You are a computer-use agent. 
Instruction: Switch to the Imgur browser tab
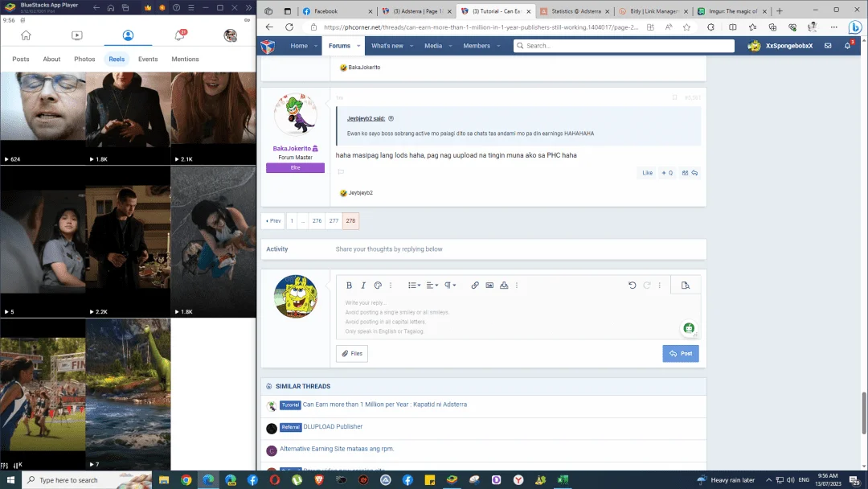click(732, 11)
